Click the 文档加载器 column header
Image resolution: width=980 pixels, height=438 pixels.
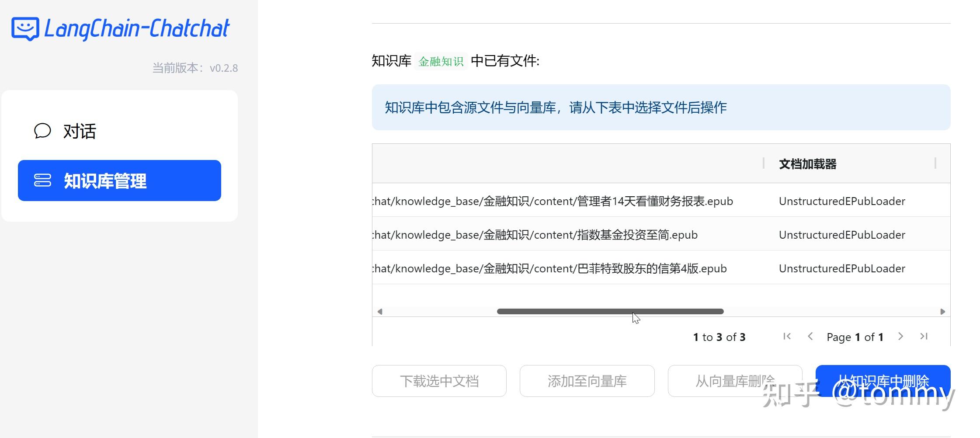[x=807, y=164]
